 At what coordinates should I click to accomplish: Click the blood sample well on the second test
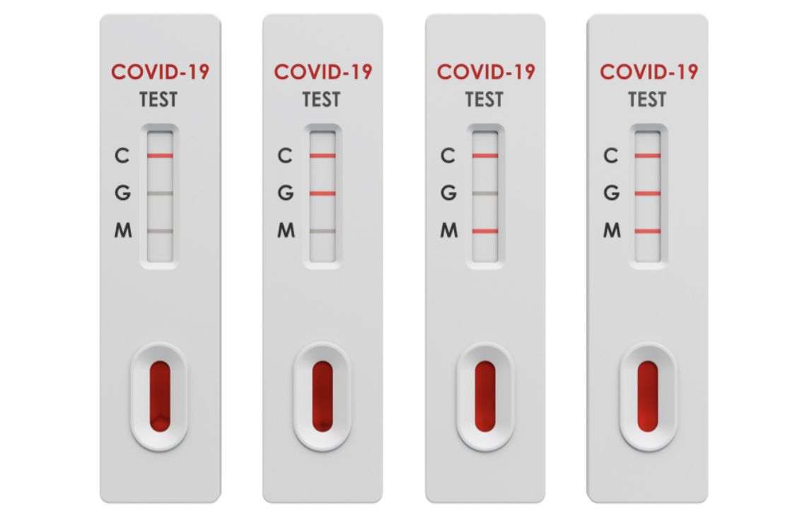pyautogui.click(x=323, y=396)
